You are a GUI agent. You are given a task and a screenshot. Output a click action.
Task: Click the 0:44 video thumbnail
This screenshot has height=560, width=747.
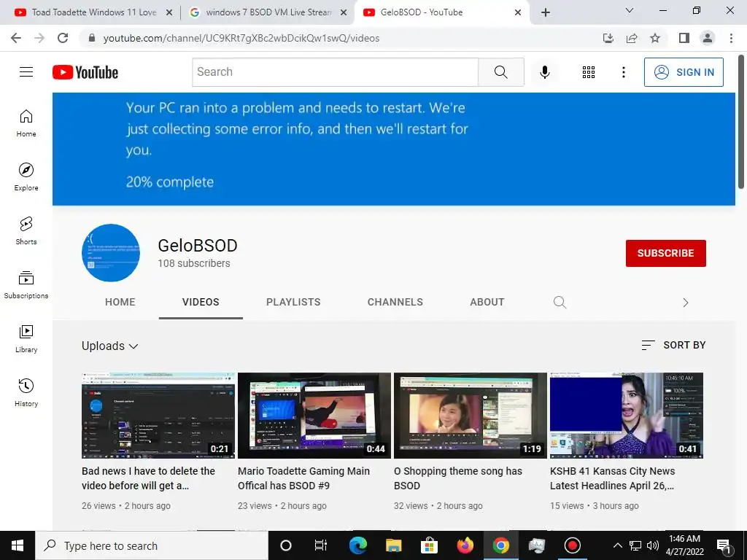(x=314, y=415)
